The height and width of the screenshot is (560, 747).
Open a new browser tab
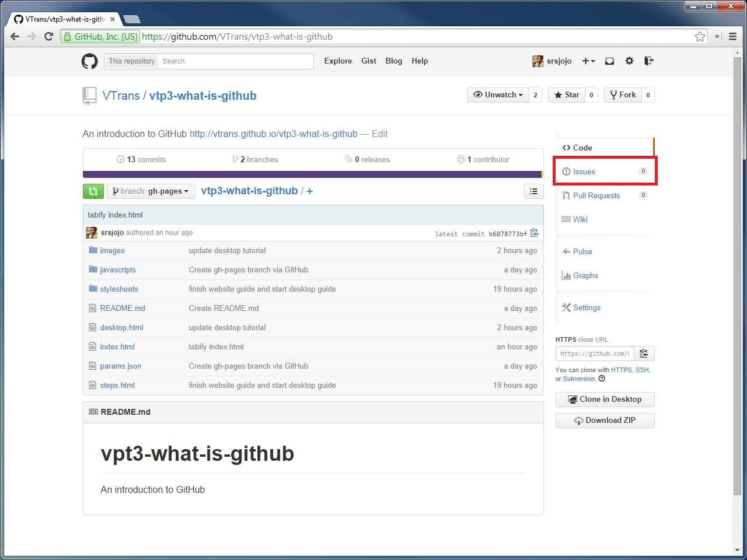[x=132, y=19]
